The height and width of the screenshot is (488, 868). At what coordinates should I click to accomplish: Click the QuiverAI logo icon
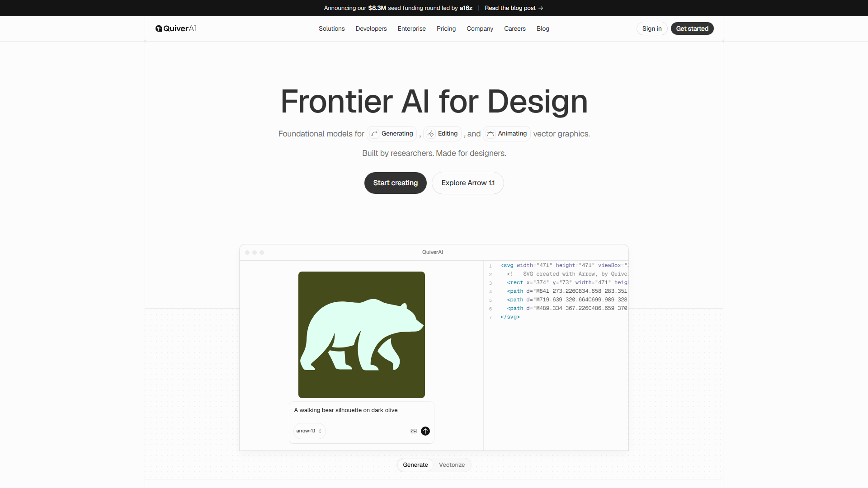tap(159, 28)
